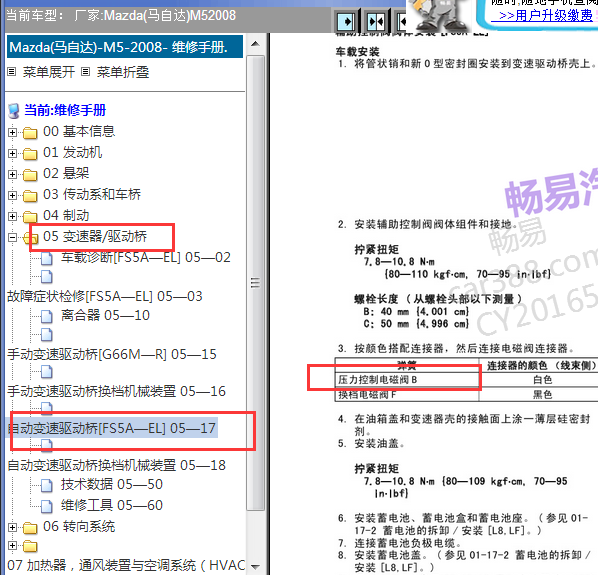Select 07 加热器，通风装置与空调系统 chapter
Image resolution: width=598 pixels, height=575 pixels.
[126, 565]
